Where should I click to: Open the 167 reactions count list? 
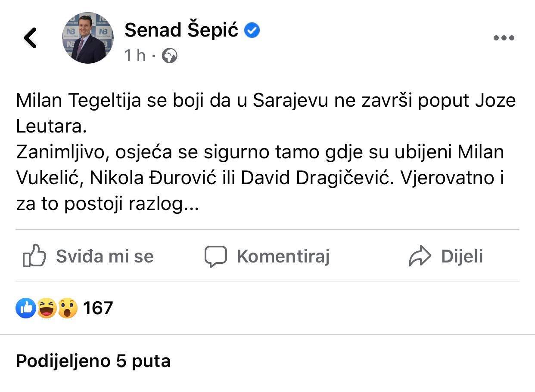coord(98,308)
